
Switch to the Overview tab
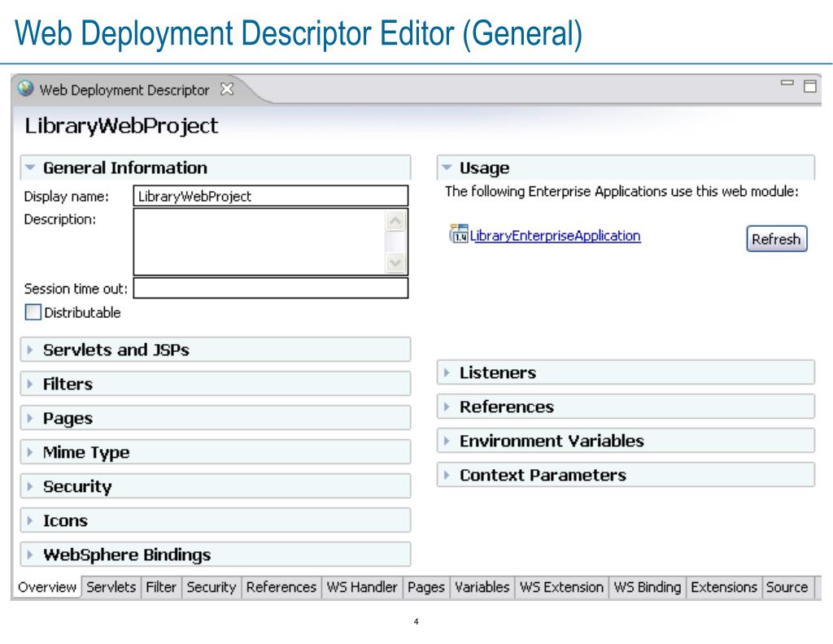(x=46, y=587)
